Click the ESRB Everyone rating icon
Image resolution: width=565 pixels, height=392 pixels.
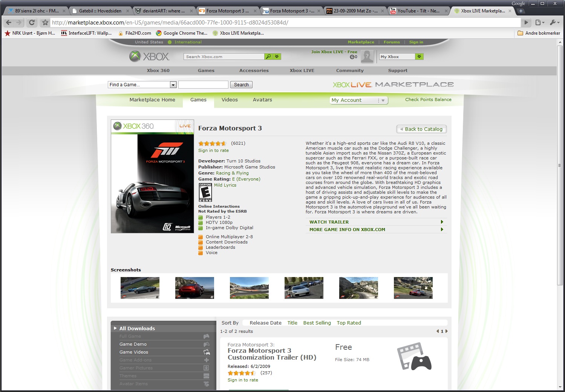(205, 193)
